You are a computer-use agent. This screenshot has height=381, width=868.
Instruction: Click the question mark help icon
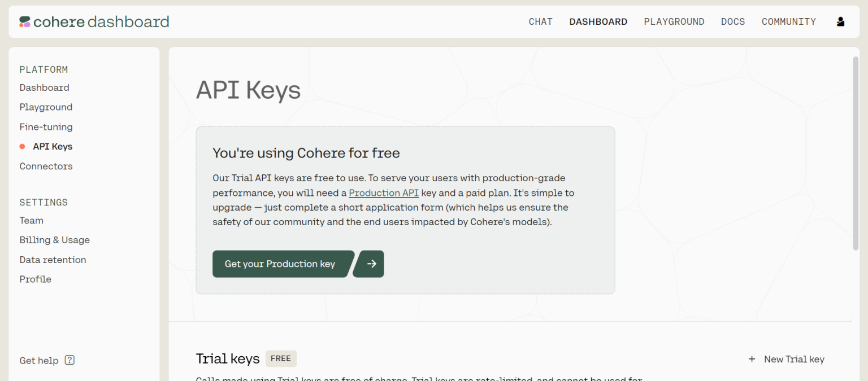(x=70, y=360)
